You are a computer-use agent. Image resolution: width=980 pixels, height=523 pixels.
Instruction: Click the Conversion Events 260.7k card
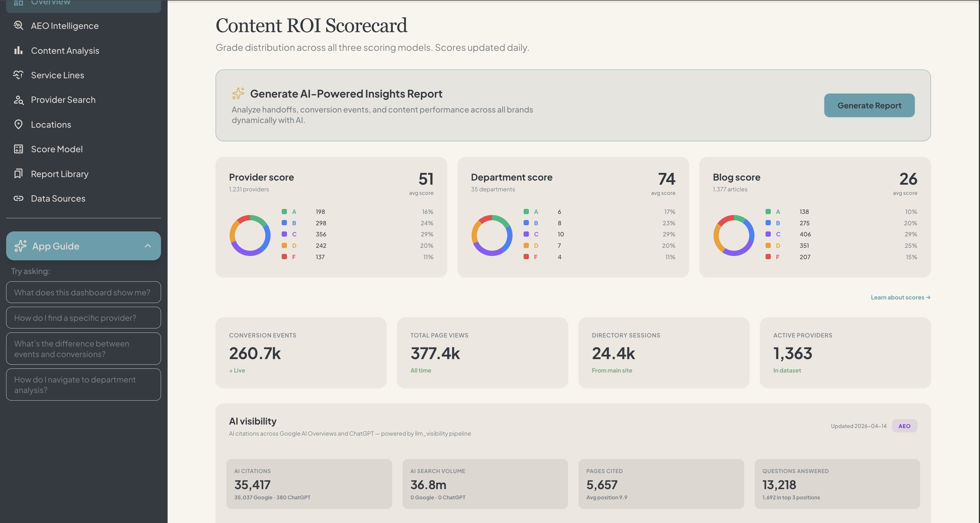(301, 352)
